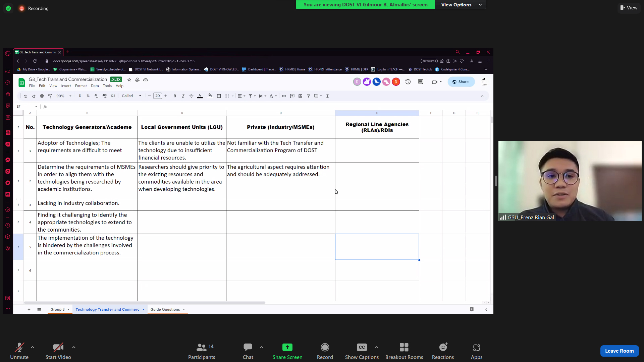Open the Insert menu
644x362 pixels.
click(66, 86)
